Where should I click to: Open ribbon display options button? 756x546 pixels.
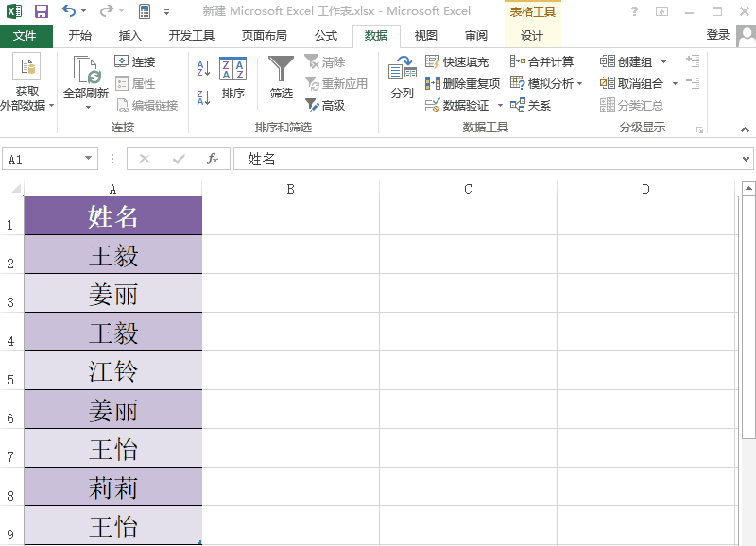(x=662, y=11)
